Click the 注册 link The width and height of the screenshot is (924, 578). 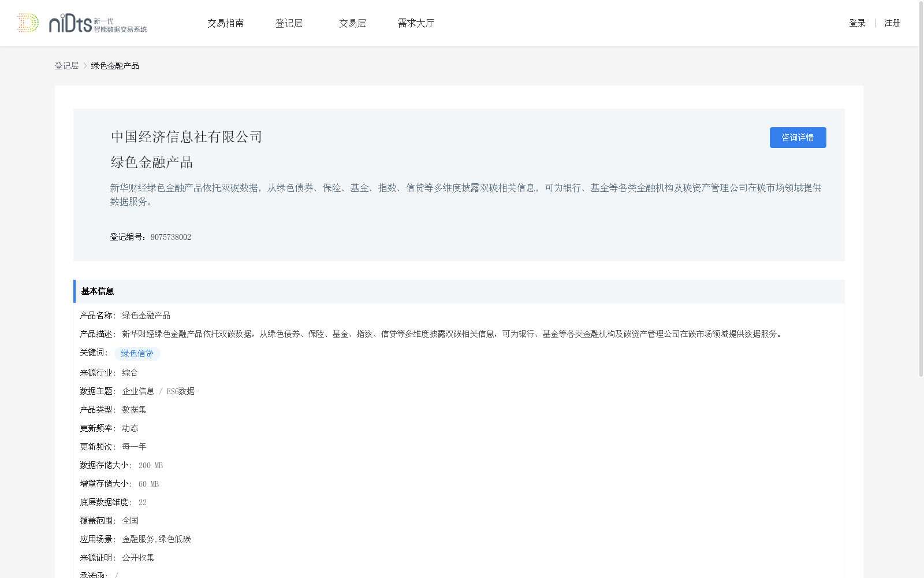pos(892,23)
